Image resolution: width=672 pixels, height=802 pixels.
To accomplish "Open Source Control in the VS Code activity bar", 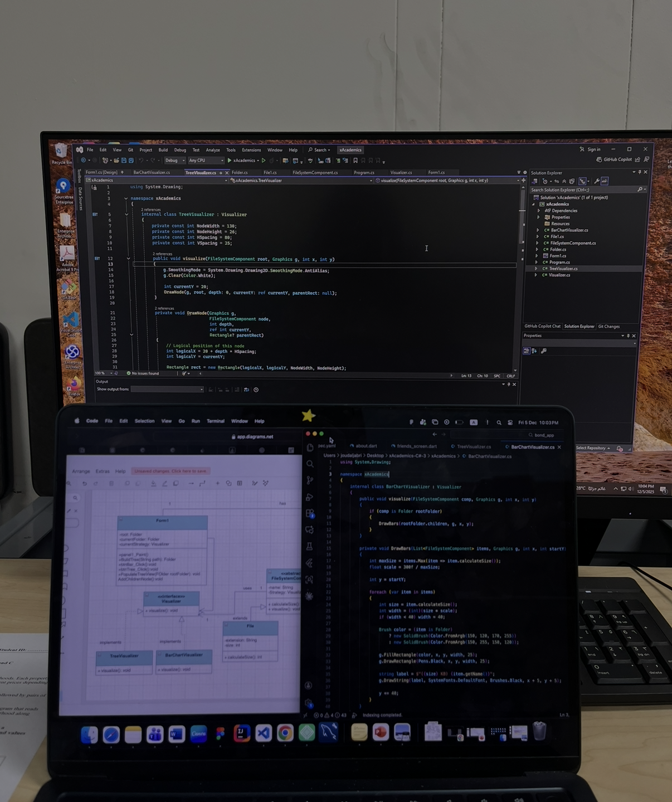I will point(310,480).
